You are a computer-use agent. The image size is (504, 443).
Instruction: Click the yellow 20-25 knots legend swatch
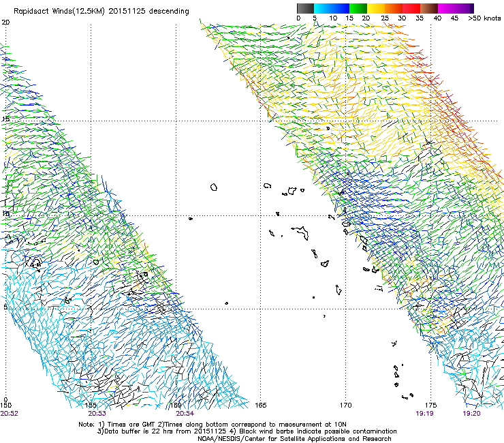376,8
